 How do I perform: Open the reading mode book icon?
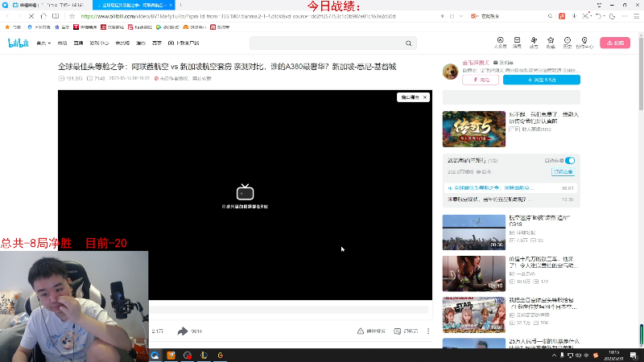tap(56, 16)
